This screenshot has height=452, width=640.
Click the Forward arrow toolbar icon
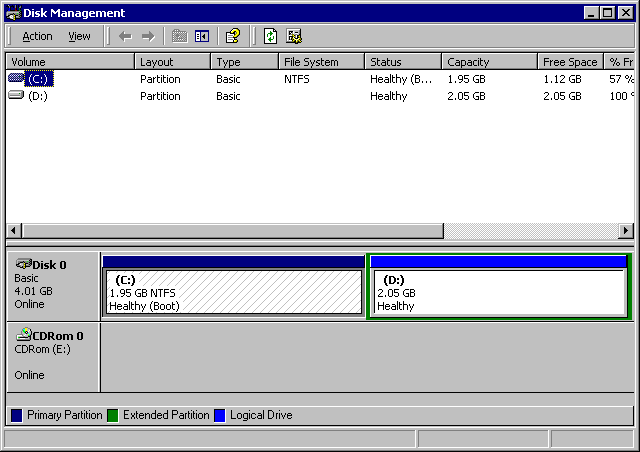pos(148,36)
